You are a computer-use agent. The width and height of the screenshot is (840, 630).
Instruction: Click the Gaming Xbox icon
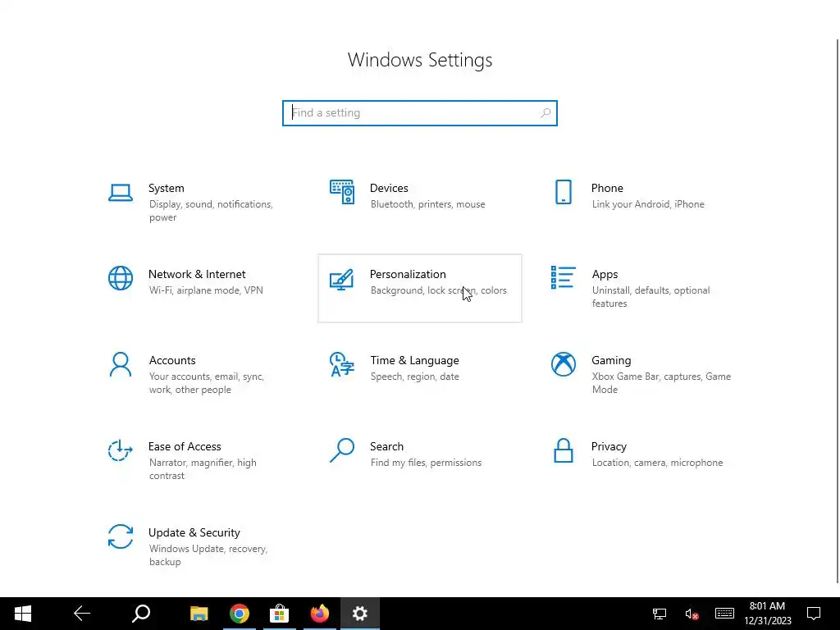563,364
